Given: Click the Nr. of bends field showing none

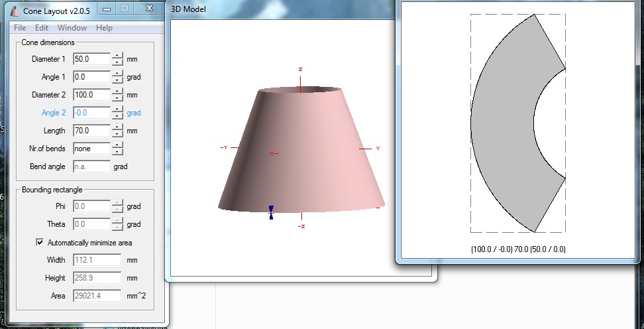Looking at the screenshot, I should pos(91,149).
